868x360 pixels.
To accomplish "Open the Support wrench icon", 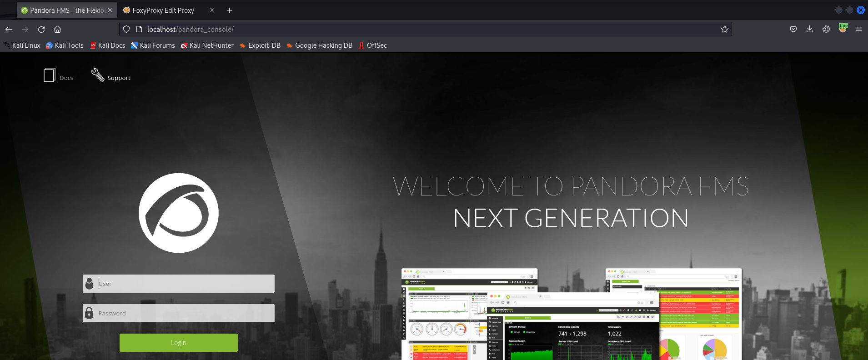I will [98, 75].
